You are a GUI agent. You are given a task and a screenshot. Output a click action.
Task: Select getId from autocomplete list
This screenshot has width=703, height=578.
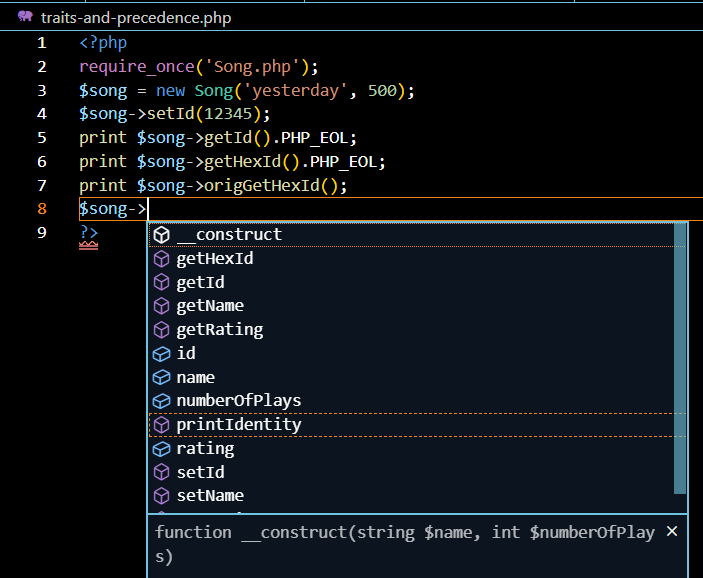point(200,283)
